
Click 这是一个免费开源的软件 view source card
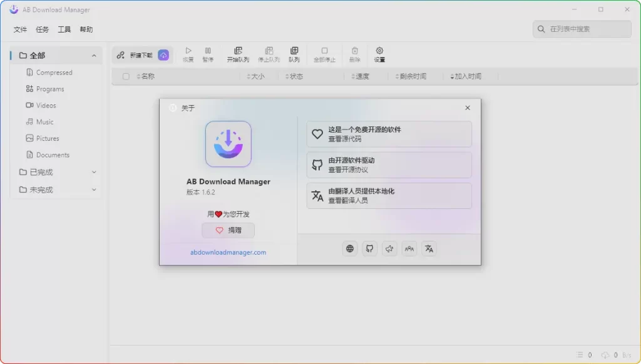click(389, 134)
